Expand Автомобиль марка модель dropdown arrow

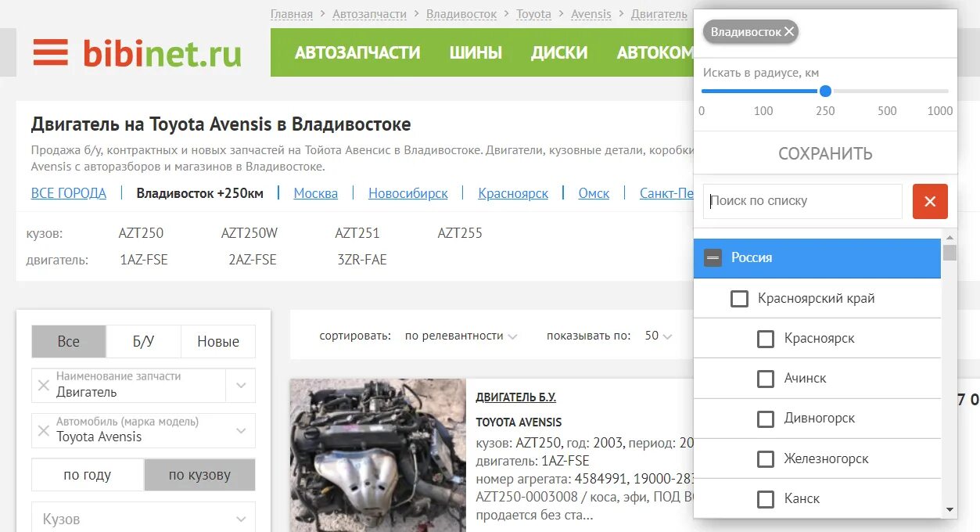point(241,431)
